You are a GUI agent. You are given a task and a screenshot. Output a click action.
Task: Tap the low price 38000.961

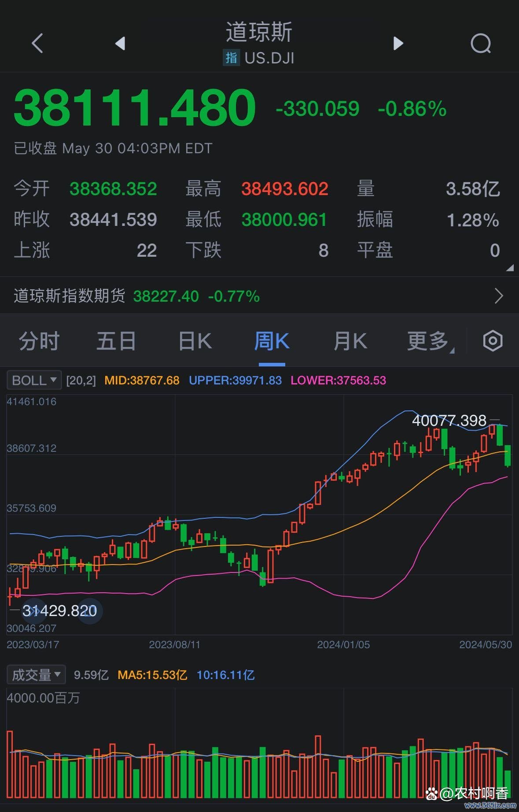(284, 219)
